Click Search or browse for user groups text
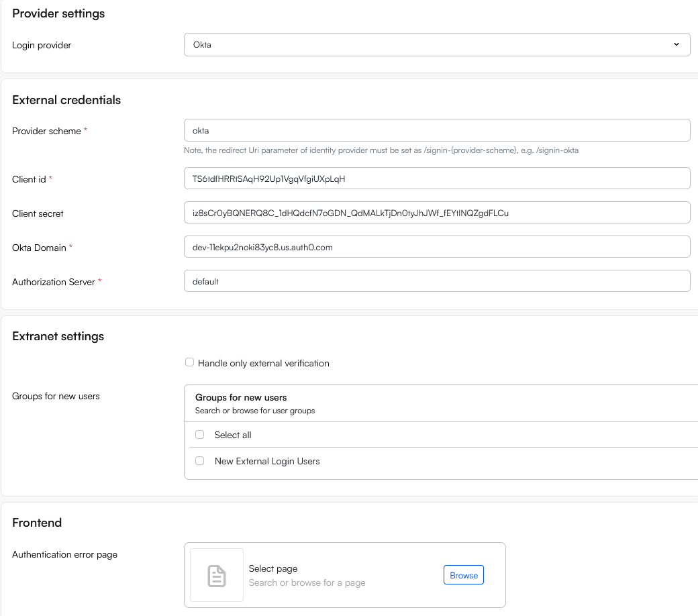The width and height of the screenshot is (698, 616). tap(254, 410)
